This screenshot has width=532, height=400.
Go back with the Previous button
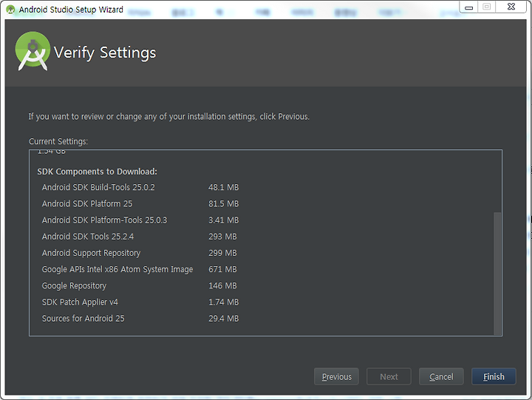(336, 376)
